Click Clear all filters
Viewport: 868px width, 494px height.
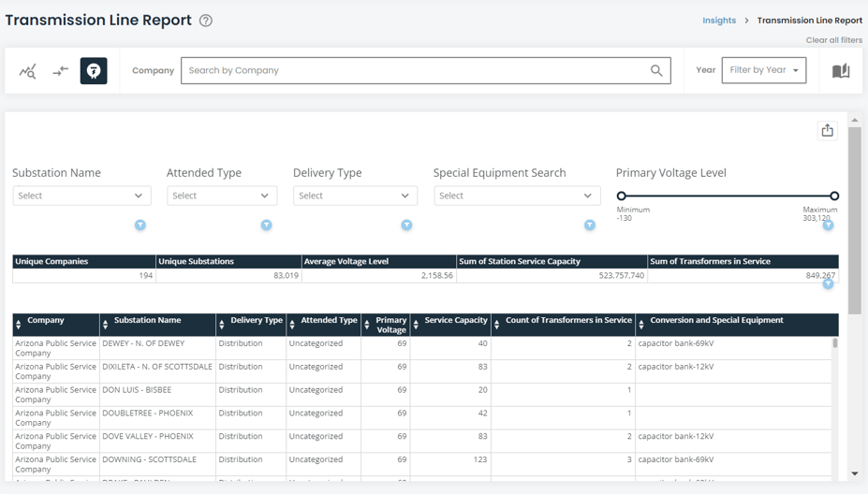(x=833, y=40)
